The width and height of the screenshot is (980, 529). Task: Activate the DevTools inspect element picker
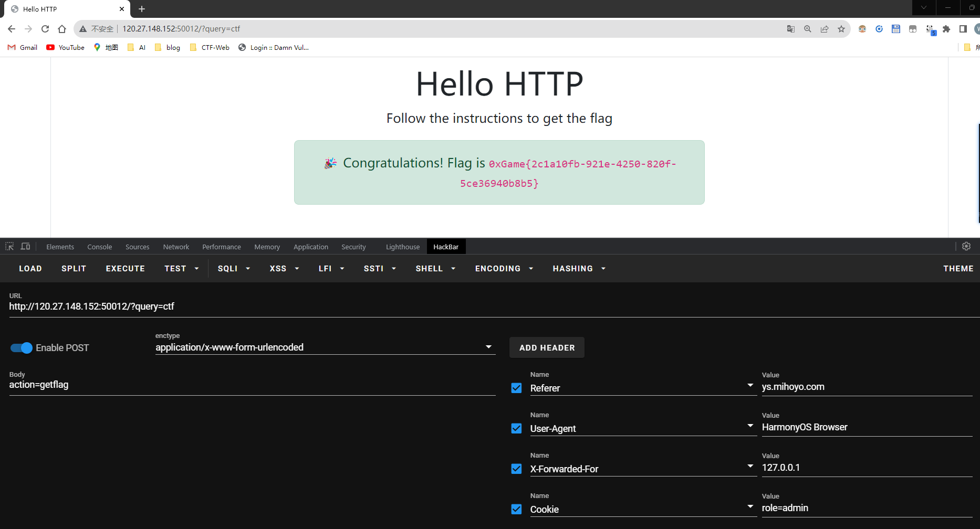click(9, 246)
